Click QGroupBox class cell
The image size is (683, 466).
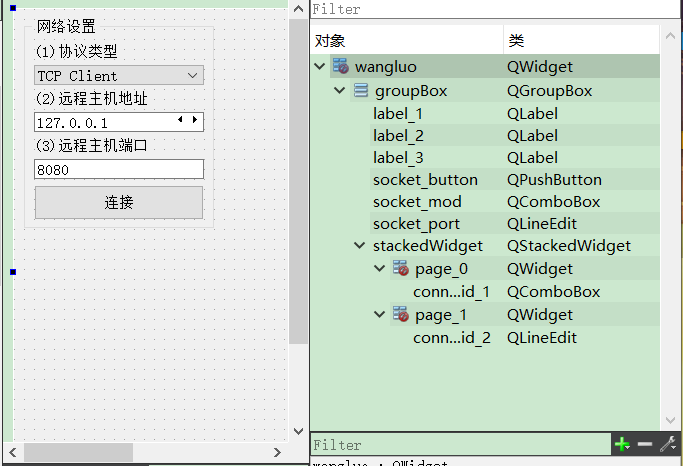click(x=549, y=91)
